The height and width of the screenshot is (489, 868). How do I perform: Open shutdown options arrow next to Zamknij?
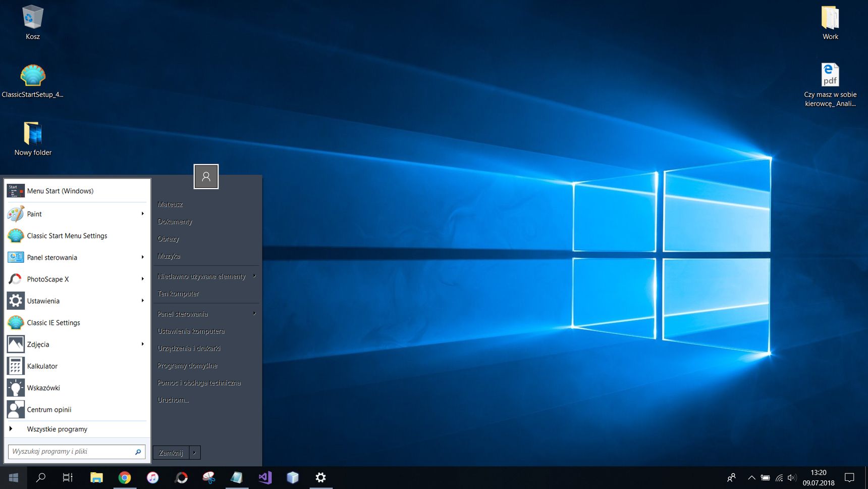tap(195, 453)
